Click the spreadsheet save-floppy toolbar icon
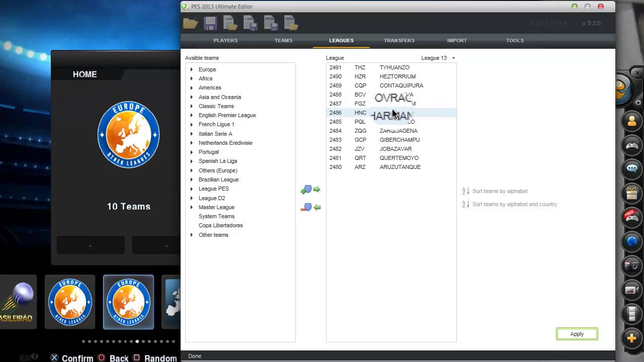Viewport: 644px width, 362px height. [271, 23]
